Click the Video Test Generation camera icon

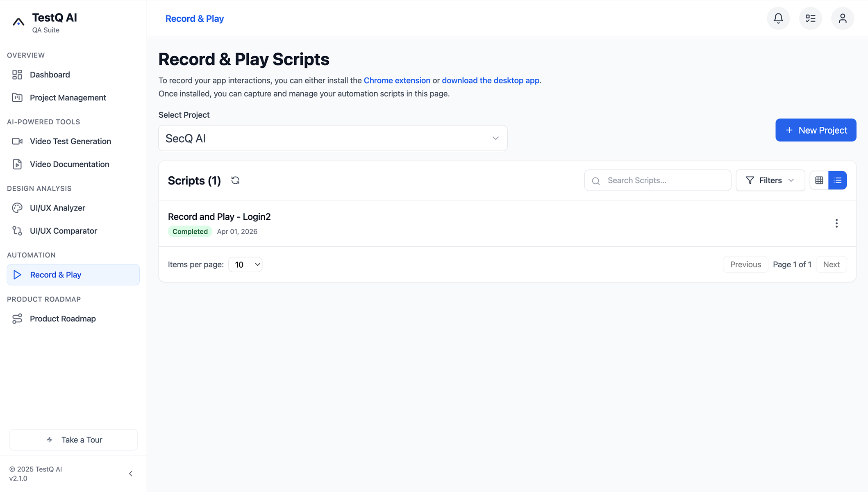[x=17, y=141]
